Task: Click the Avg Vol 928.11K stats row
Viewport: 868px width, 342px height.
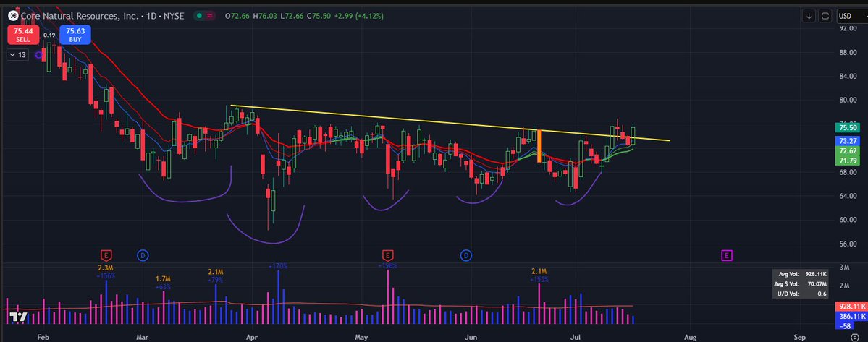Action: click(x=801, y=274)
